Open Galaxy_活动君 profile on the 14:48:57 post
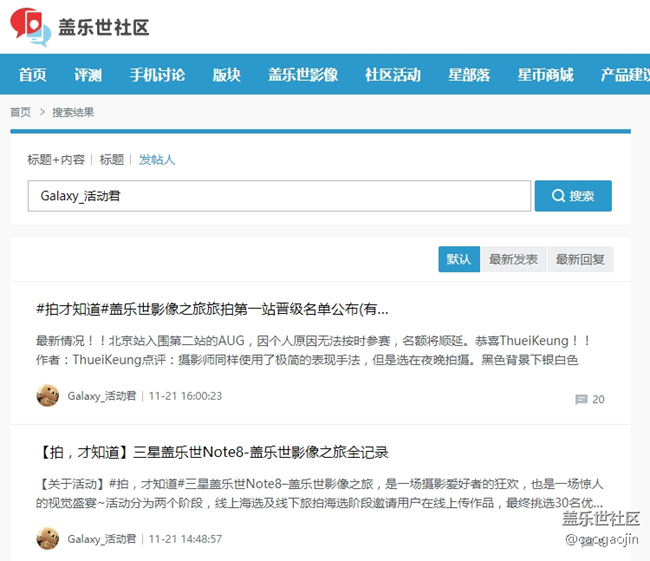 [102, 539]
